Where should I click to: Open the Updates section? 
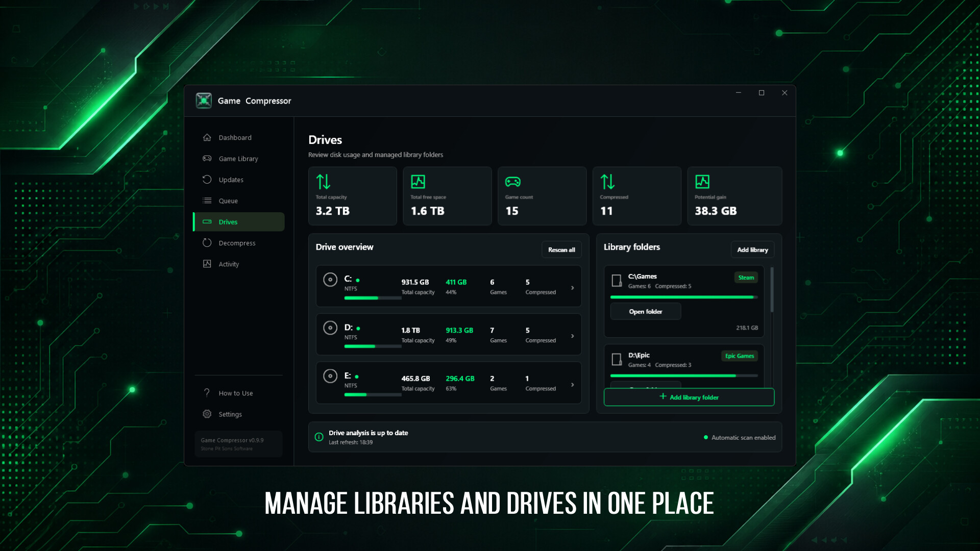tap(239, 180)
